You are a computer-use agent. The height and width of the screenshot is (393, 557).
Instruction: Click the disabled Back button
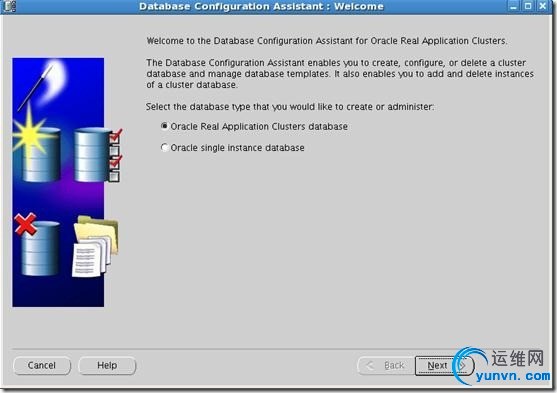386,365
